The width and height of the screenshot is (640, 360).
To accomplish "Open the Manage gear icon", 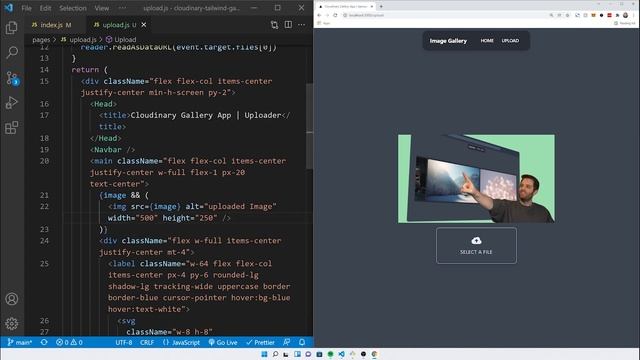I will click(x=11, y=324).
